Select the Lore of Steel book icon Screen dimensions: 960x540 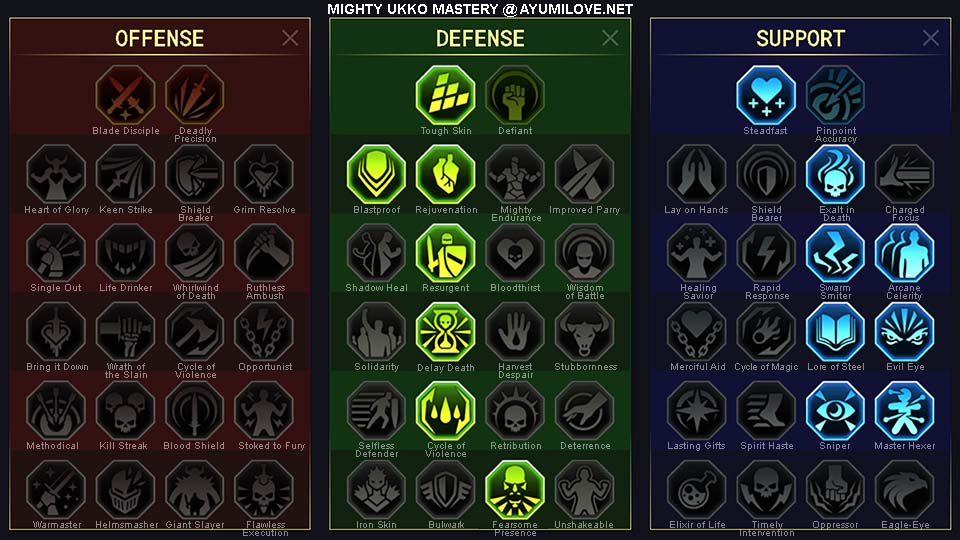click(x=835, y=332)
